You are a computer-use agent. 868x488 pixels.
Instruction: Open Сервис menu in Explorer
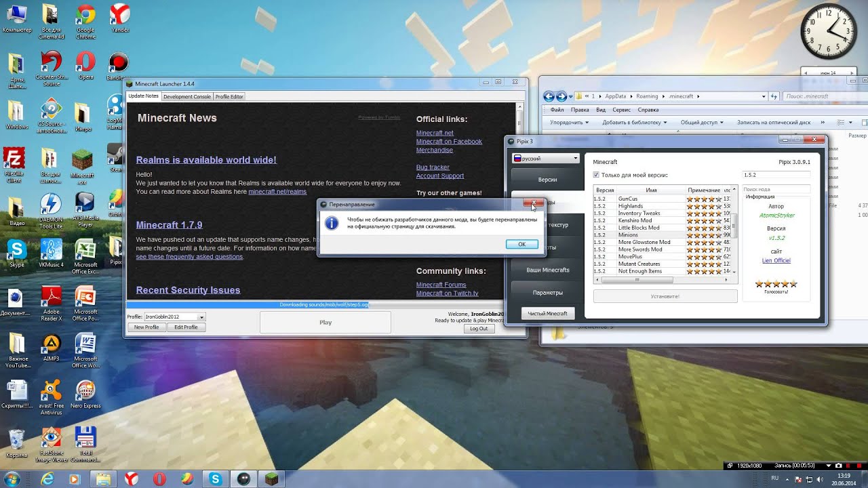tap(621, 110)
